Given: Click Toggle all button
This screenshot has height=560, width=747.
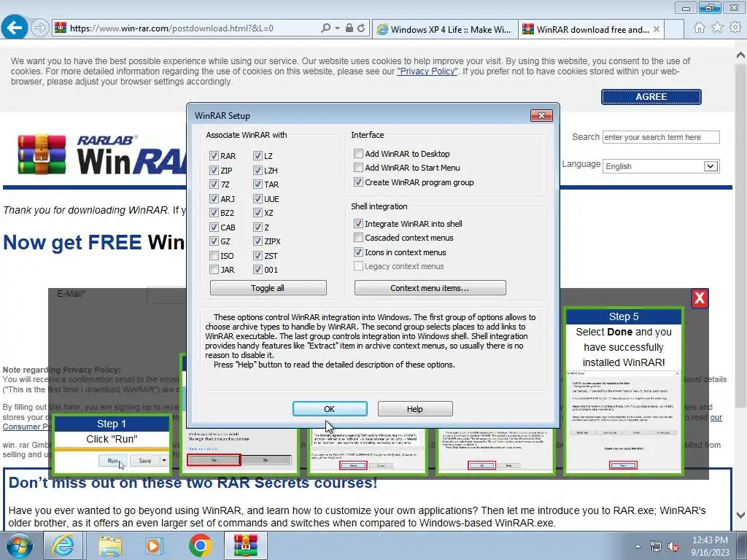Looking at the screenshot, I should coord(268,287).
